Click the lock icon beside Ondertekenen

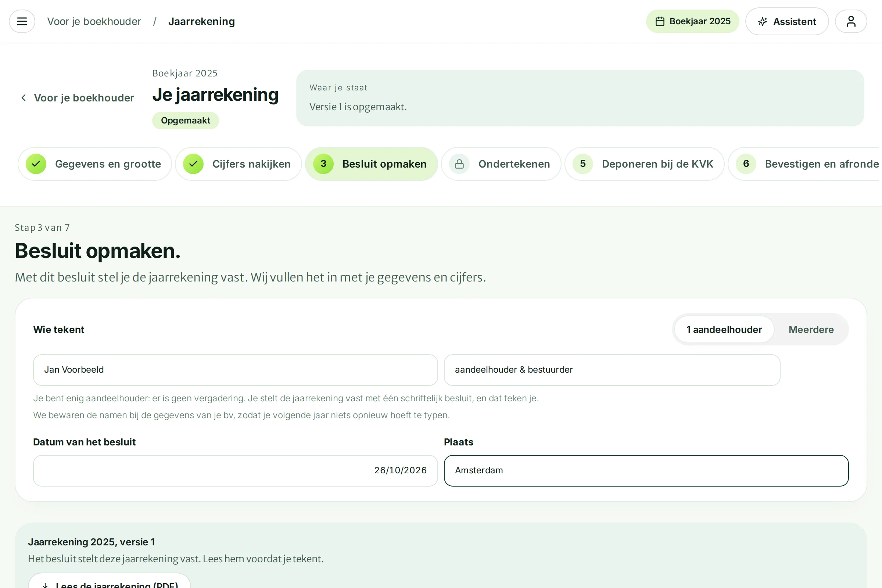click(x=459, y=164)
